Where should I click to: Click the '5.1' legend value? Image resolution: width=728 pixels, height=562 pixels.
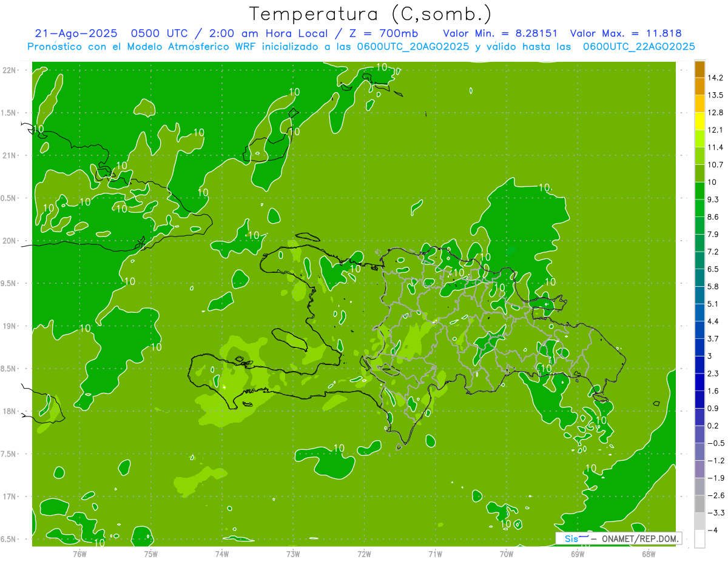(713, 304)
